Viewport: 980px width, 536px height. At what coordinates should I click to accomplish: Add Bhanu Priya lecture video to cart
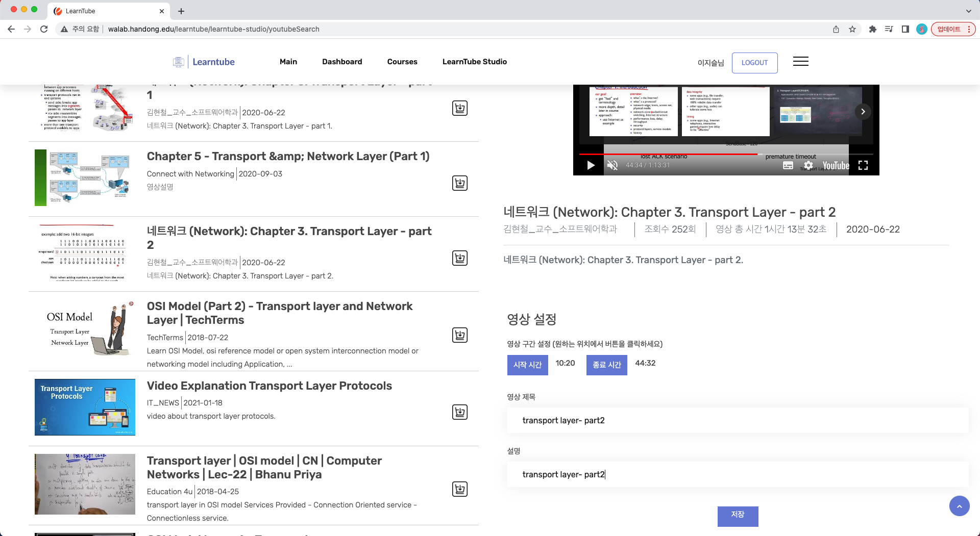pos(459,489)
